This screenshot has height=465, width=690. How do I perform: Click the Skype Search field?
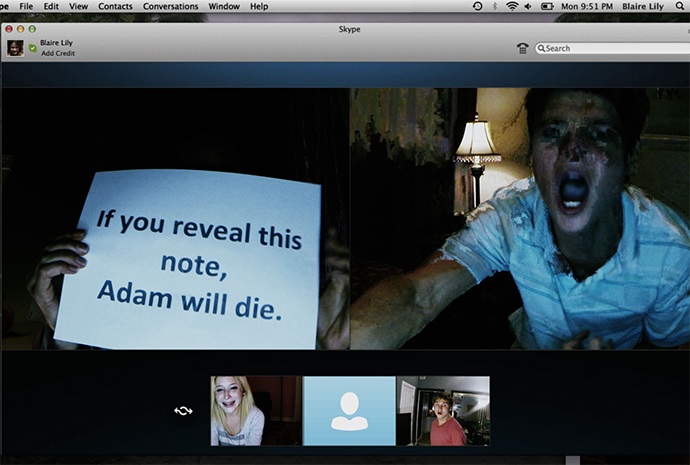click(612, 48)
